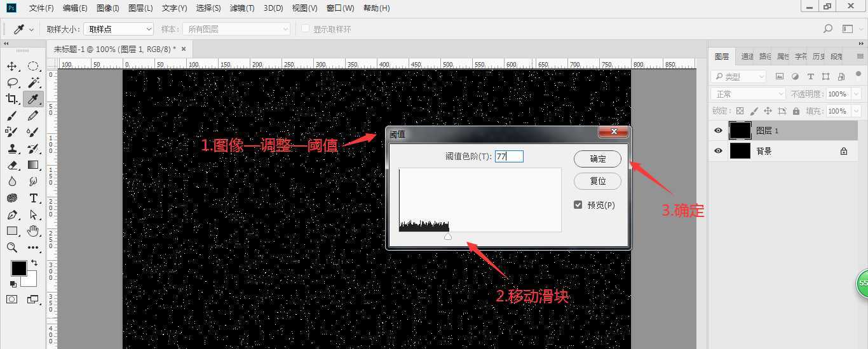Select the Sponge tool
Image resolution: width=868 pixels, height=349 pixels.
pos(12,198)
